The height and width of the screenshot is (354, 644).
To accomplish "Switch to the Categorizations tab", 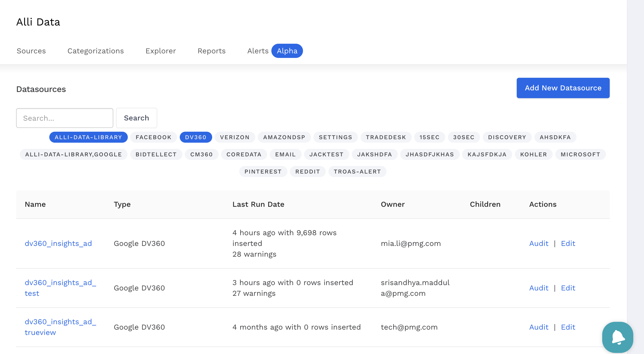I will pos(95,51).
